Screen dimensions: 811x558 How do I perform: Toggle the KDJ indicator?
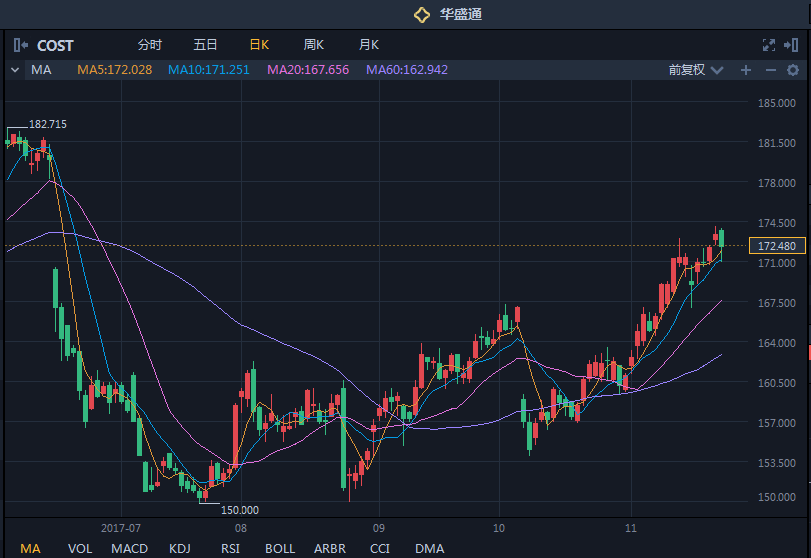tap(180, 548)
